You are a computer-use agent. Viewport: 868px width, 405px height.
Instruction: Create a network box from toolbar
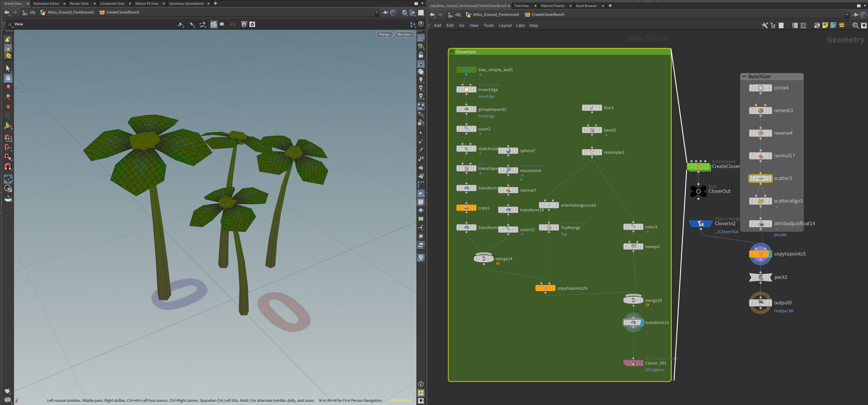tap(817, 25)
